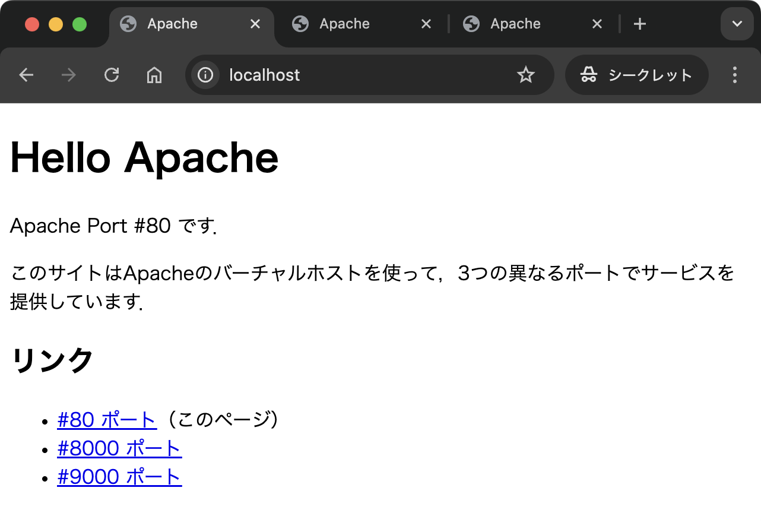Switch to the third Apache tab
The width and height of the screenshot is (761, 532).
click(515, 24)
